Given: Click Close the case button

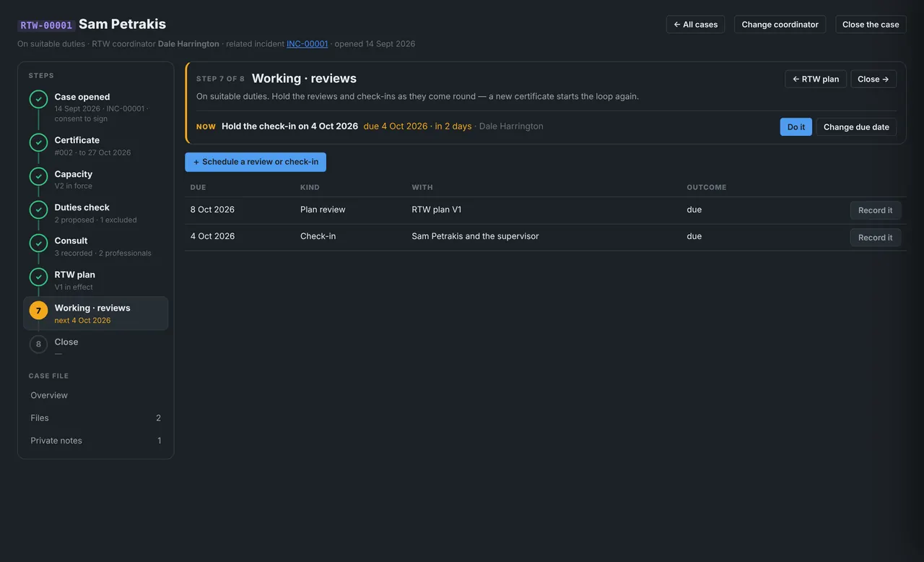Looking at the screenshot, I should tap(871, 25).
